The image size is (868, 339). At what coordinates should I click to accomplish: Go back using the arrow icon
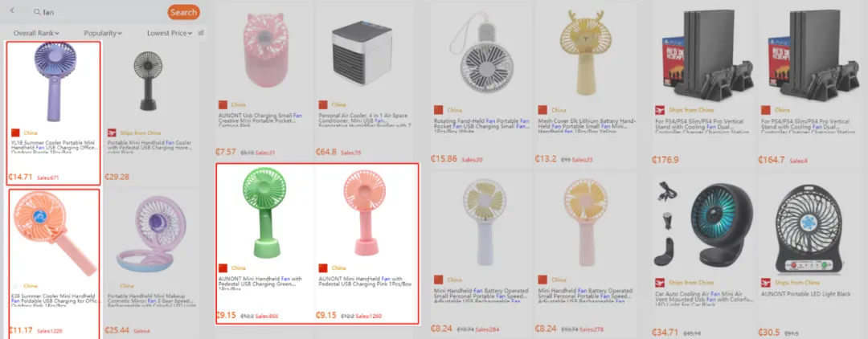click(x=12, y=11)
